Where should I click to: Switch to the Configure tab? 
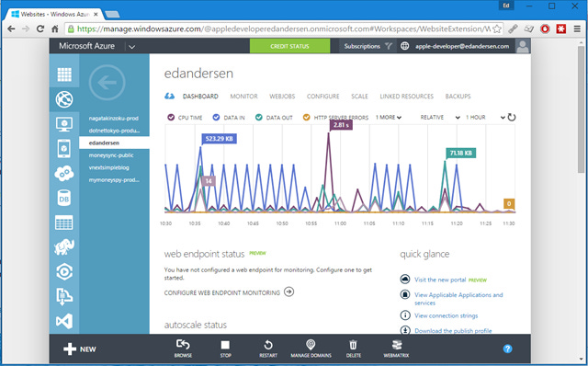[x=322, y=97]
